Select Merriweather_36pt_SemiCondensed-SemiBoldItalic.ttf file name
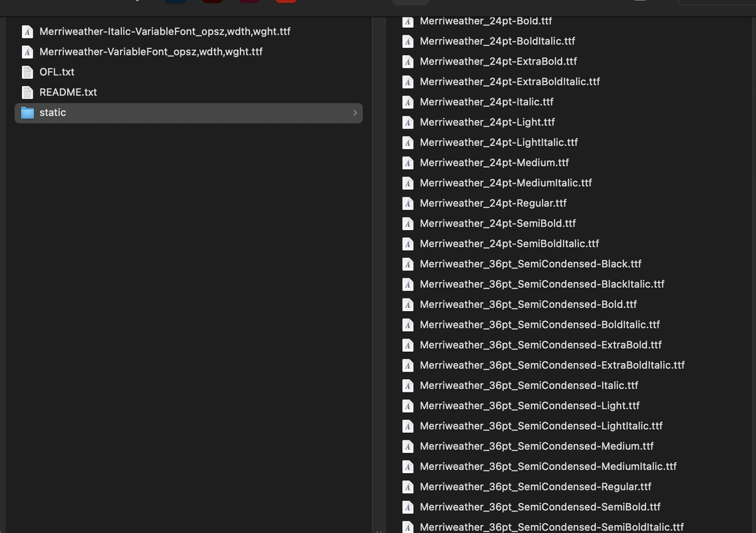 (x=552, y=527)
